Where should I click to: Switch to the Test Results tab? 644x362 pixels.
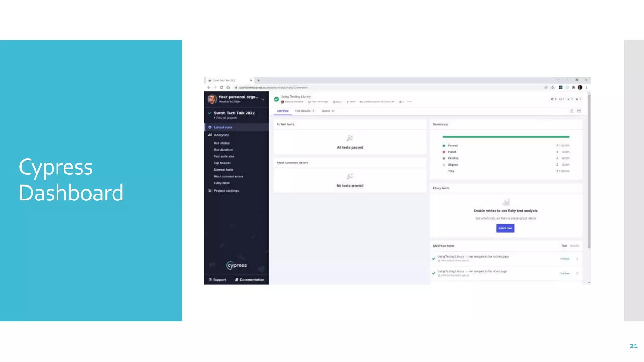304,111
